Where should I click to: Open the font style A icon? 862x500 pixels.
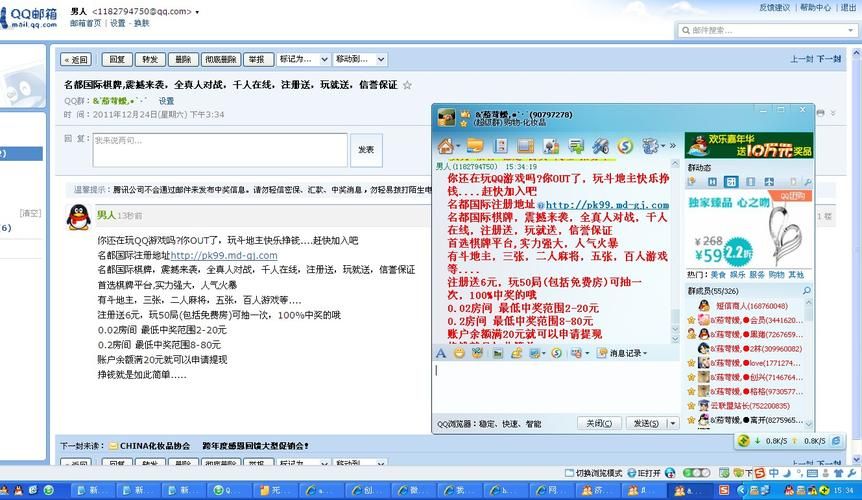pos(441,353)
